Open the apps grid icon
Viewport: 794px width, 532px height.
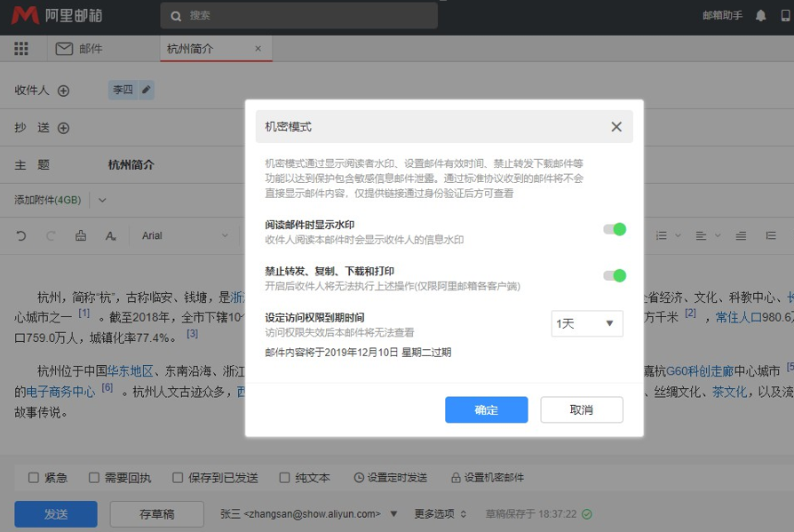(21, 49)
